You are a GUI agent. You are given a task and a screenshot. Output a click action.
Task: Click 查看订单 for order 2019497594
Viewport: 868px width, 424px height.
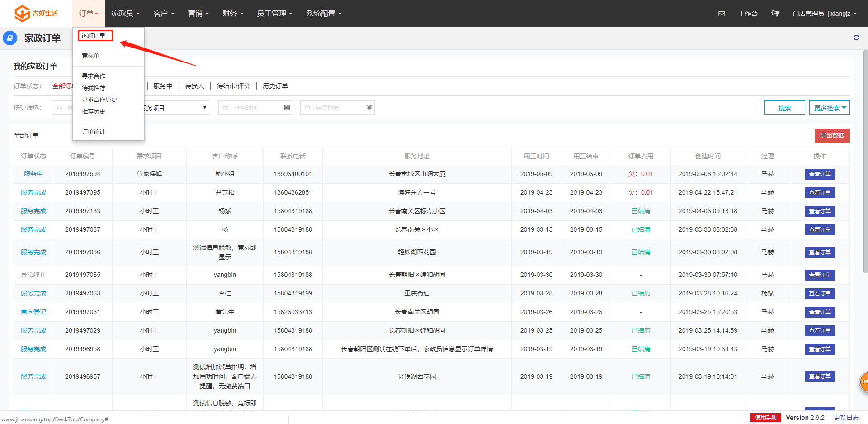820,174
